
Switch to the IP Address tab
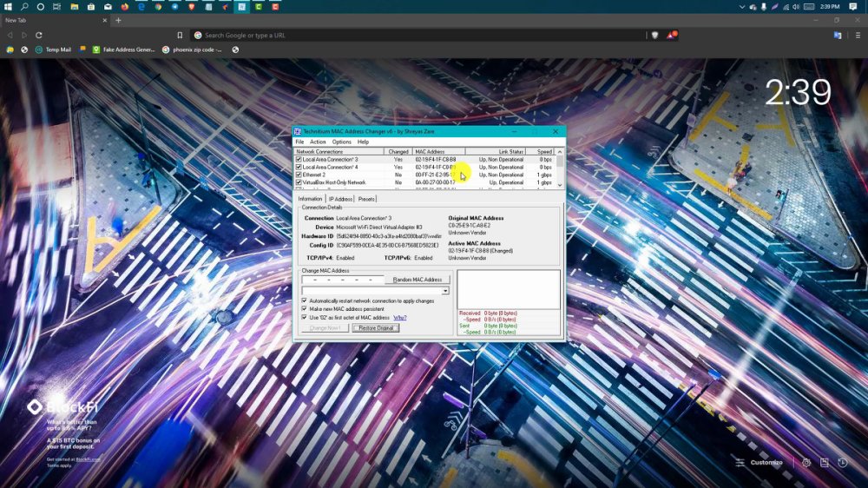point(340,199)
